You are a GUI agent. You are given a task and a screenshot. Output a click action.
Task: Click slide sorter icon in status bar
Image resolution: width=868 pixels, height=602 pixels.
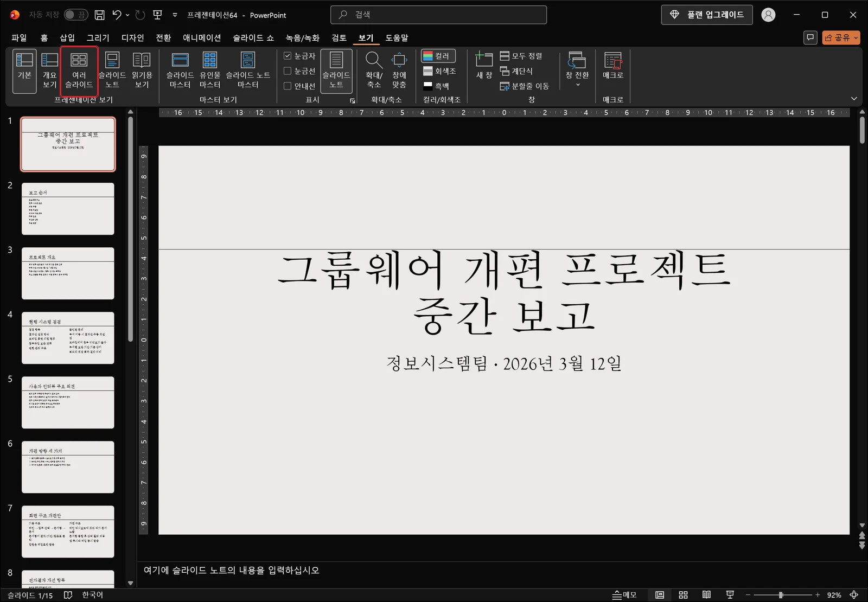point(684,595)
